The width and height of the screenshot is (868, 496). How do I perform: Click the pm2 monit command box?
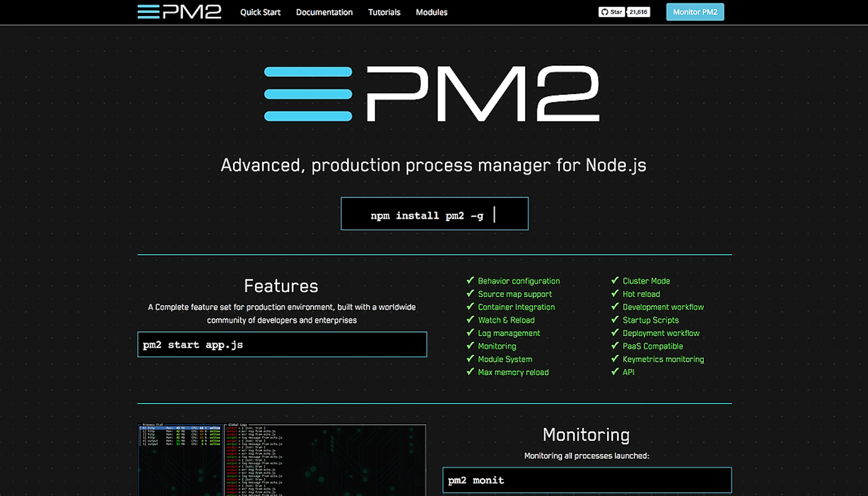click(587, 480)
